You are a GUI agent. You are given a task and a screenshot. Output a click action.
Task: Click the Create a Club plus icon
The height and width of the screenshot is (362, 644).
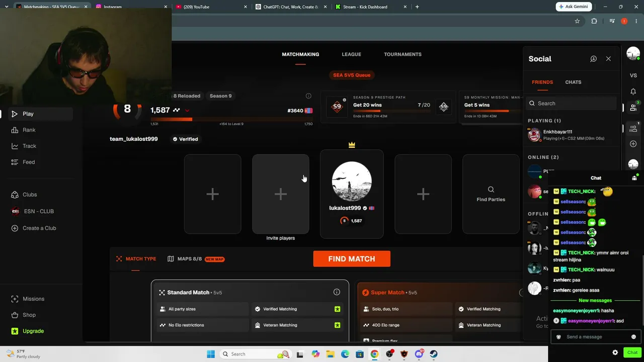coord(15,228)
